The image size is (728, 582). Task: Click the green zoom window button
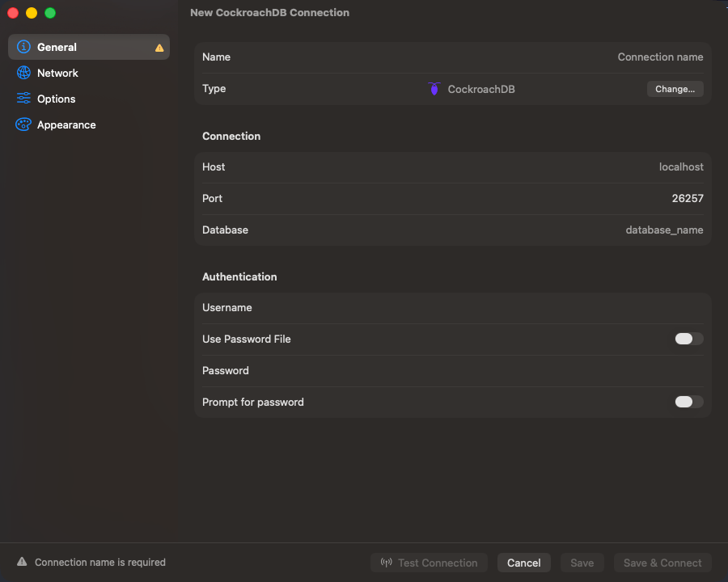click(x=50, y=13)
